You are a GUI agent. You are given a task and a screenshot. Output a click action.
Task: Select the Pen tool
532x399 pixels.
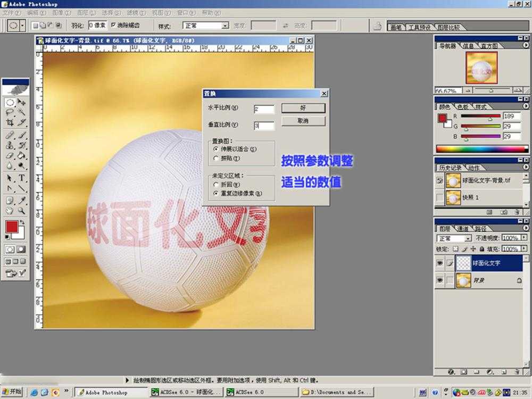click(10, 188)
